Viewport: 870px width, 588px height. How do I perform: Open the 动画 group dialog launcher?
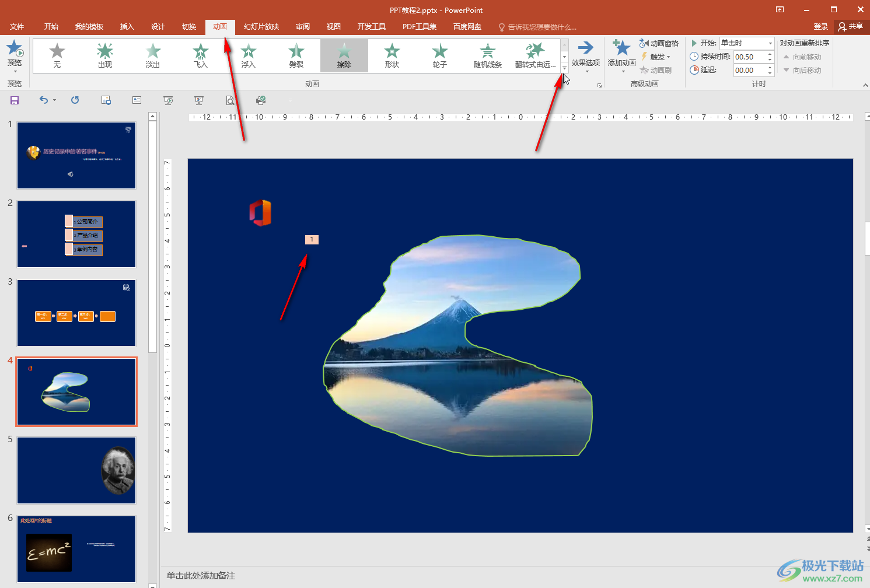pyautogui.click(x=599, y=85)
